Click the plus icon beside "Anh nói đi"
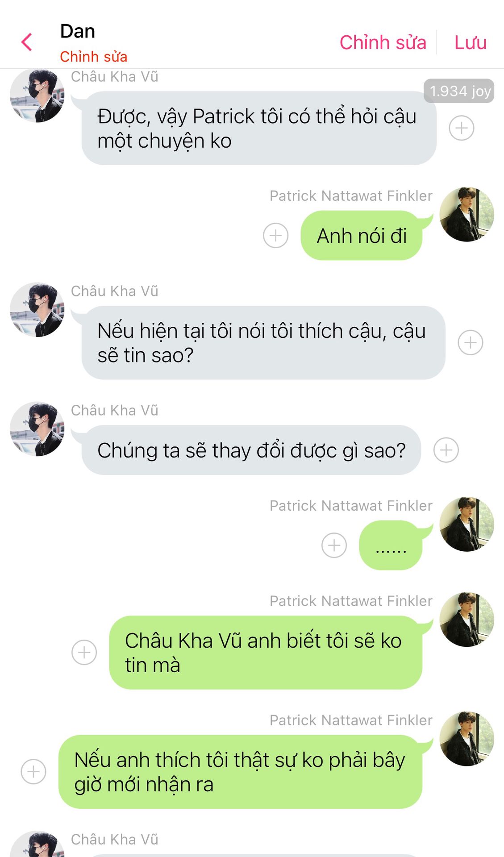Viewport: 504px width, 857px height. [275, 235]
